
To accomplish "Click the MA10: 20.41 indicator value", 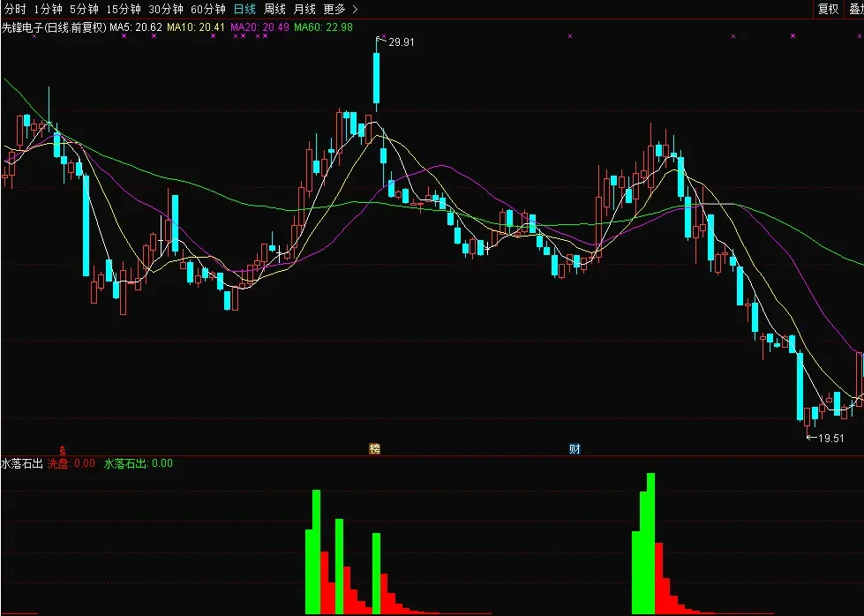I will [x=196, y=27].
